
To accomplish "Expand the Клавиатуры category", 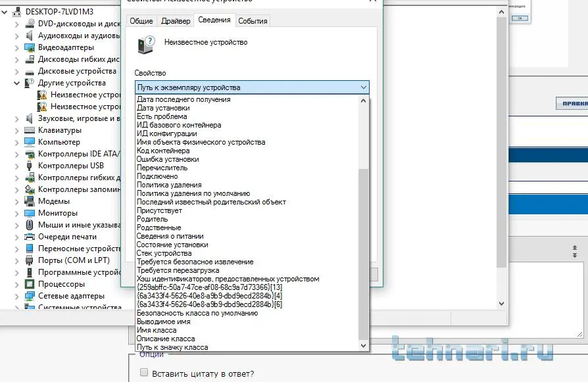I will coord(16,130).
